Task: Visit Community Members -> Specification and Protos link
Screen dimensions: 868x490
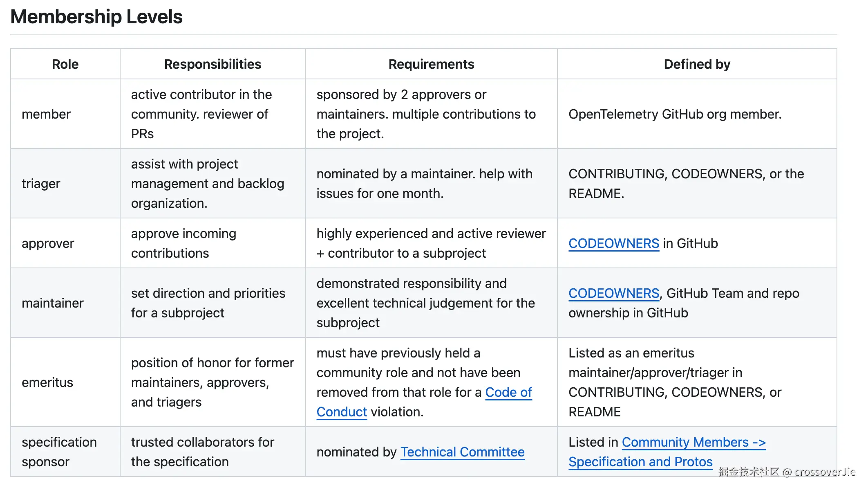Action: click(x=693, y=443)
